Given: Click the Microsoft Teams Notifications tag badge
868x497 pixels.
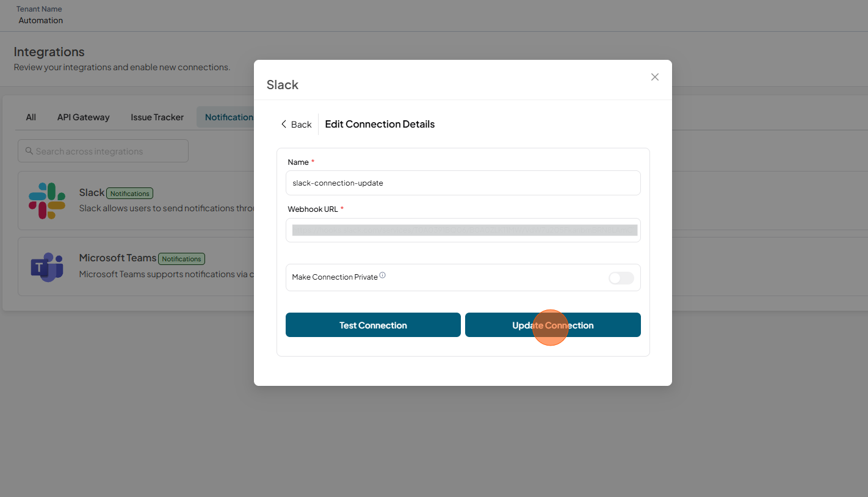Looking at the screenshot, I should tap(181, 259).
